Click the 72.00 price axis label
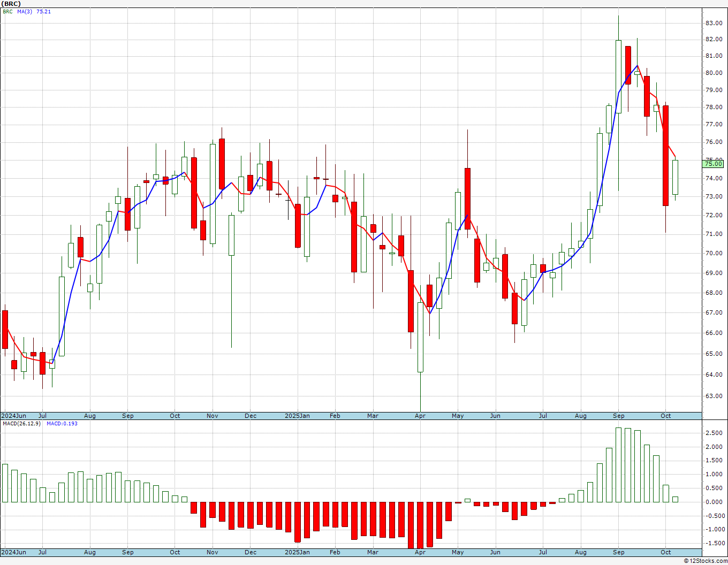 (x=714, y=216)
